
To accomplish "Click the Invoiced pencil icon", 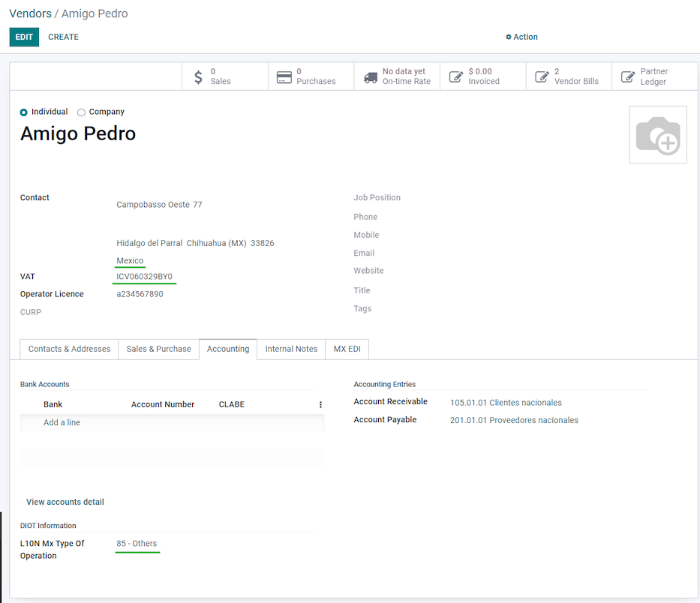I will [x=456, y=76].
